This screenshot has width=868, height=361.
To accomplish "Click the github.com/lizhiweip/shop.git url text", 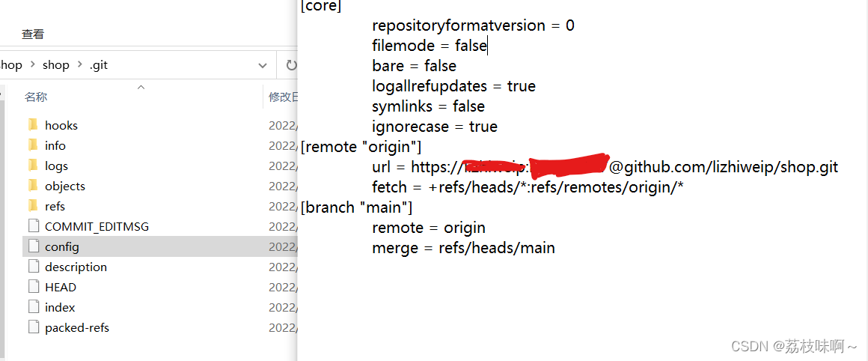I will (731, 167).
